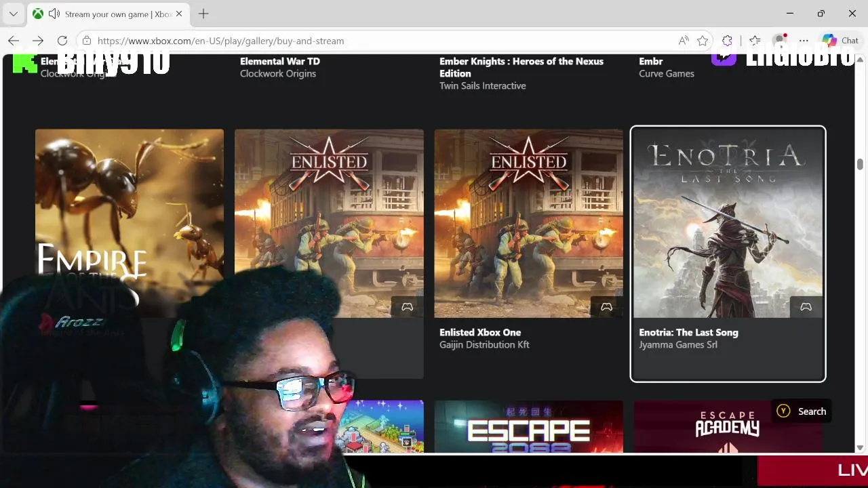Viewport: 868px width, 488px height.
Task: View site information lock icon
Action: point(87,41)
